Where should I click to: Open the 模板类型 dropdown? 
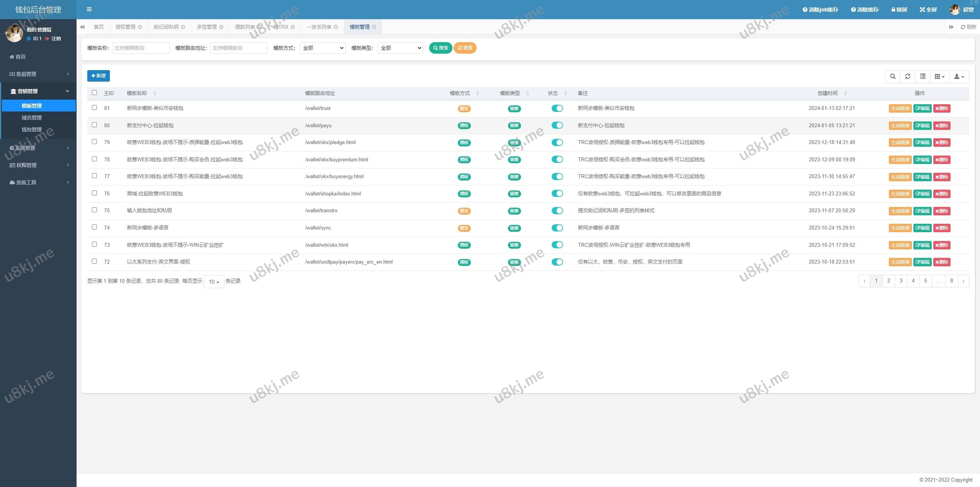(x=400, y=48)
